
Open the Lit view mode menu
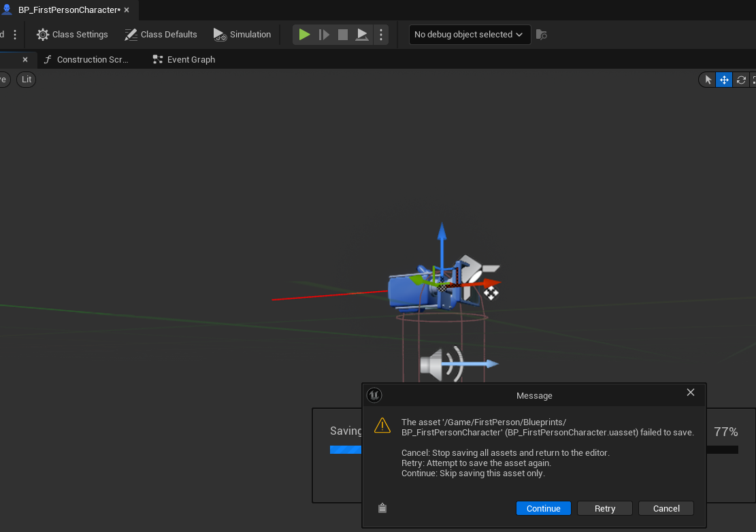coord(27,80)
